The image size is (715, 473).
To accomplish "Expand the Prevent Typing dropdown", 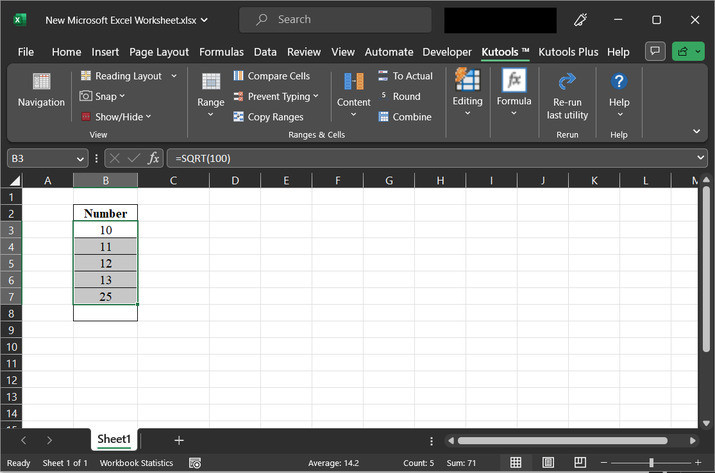I will click(x=316, y=97).
